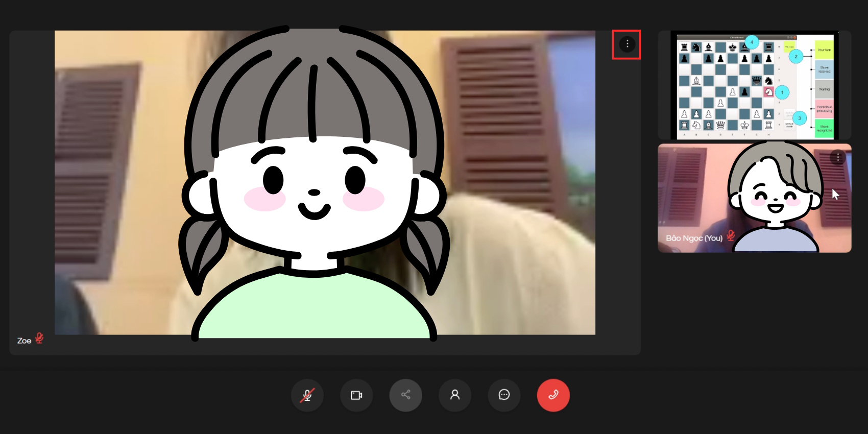Click the Zoe name label
The height and width of the screenshot is (434, 868).
click(x=24, y=341)
